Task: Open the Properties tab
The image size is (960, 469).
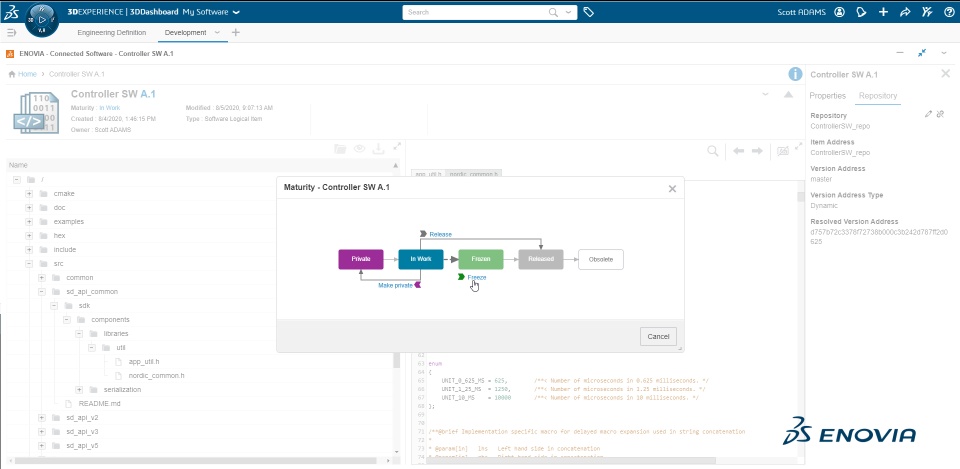Action: tap(827, 96)
